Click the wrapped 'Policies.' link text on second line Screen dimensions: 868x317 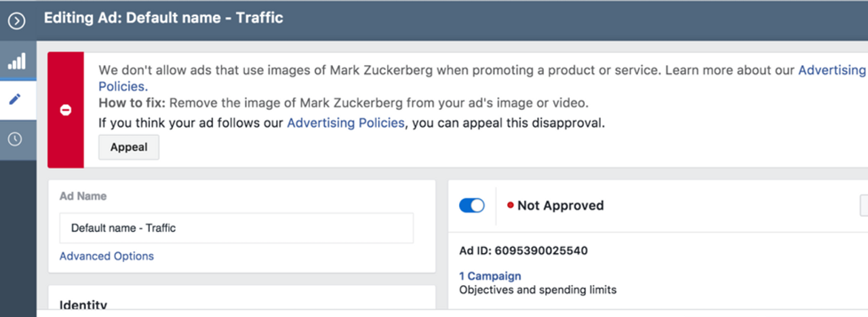click(123, 87)
